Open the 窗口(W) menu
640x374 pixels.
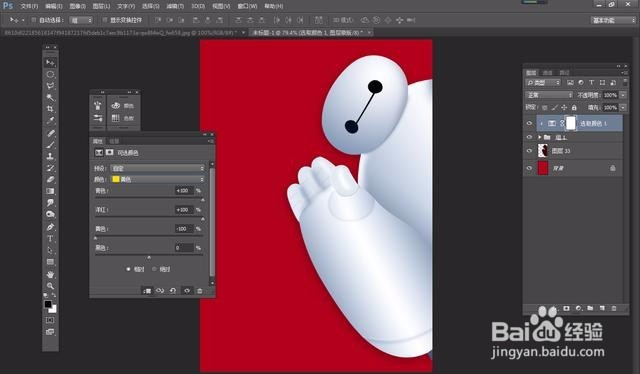point(247,6)
